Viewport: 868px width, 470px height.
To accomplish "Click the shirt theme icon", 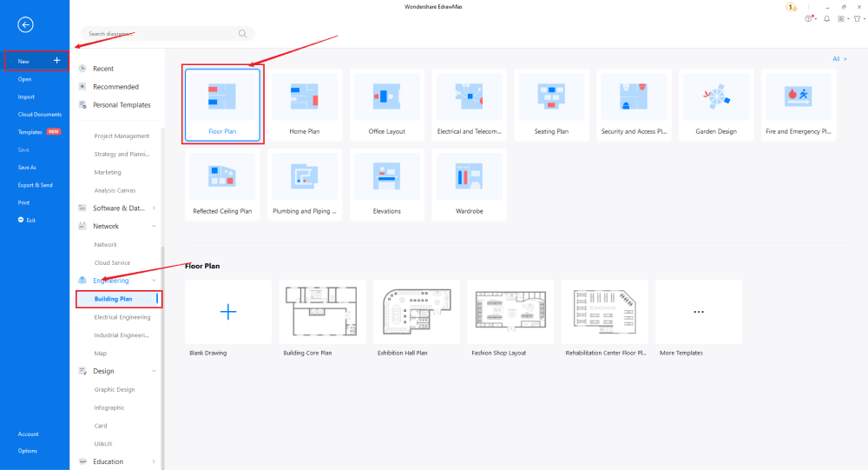I will coord(858,19).
